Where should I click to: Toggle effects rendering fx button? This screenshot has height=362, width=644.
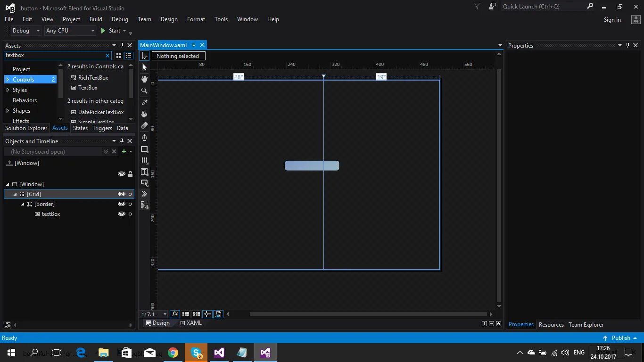tap(174, 314)
